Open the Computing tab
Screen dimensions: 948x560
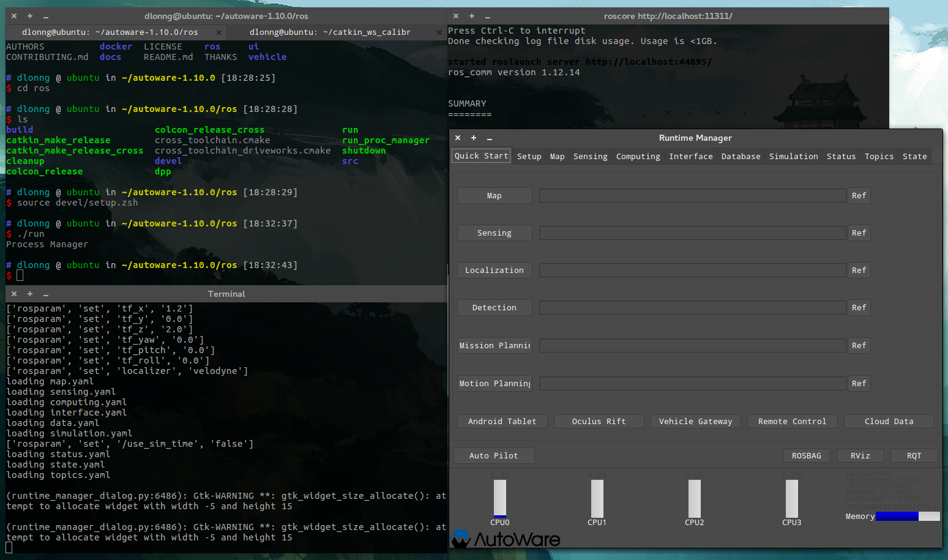638,157
